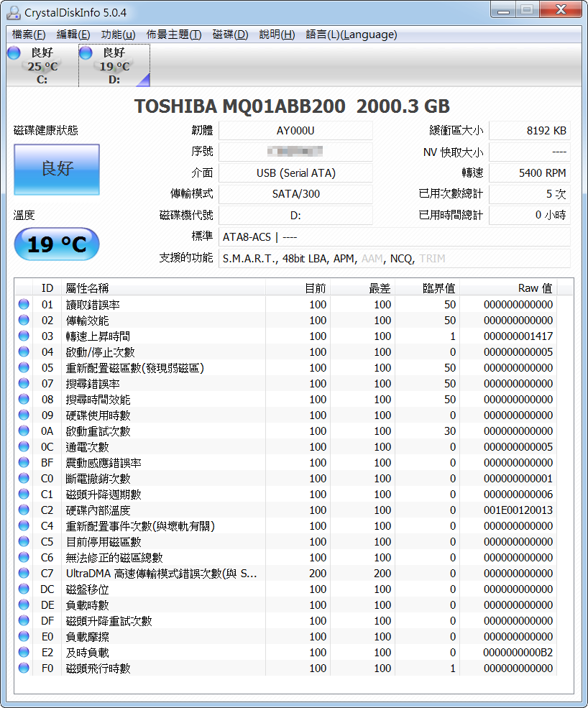Click the 屬性名稱 column header
588x708 pixels.
point(163,288)
